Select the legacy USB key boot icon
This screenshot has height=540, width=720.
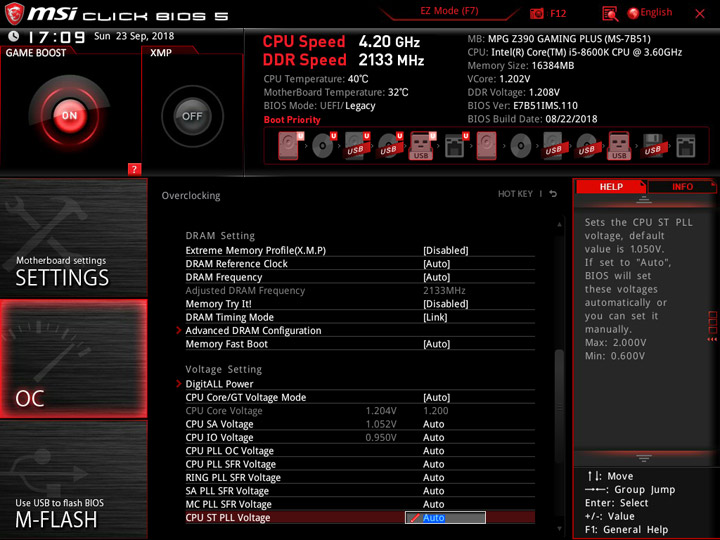tap(619, 146)
